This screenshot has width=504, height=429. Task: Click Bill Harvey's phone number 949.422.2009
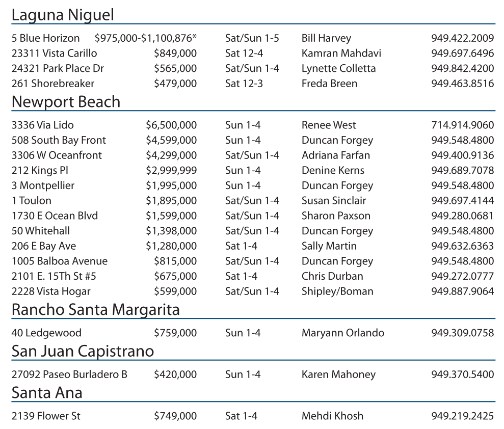point(462,38)
